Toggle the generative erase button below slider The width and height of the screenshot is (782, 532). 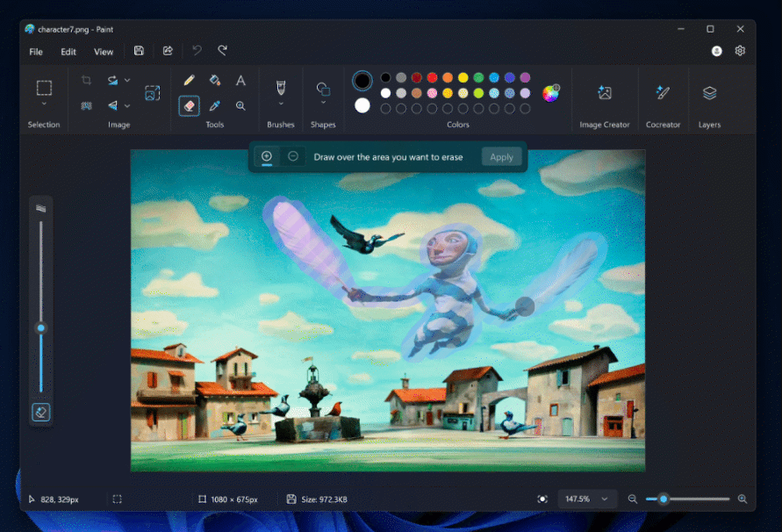40,412
